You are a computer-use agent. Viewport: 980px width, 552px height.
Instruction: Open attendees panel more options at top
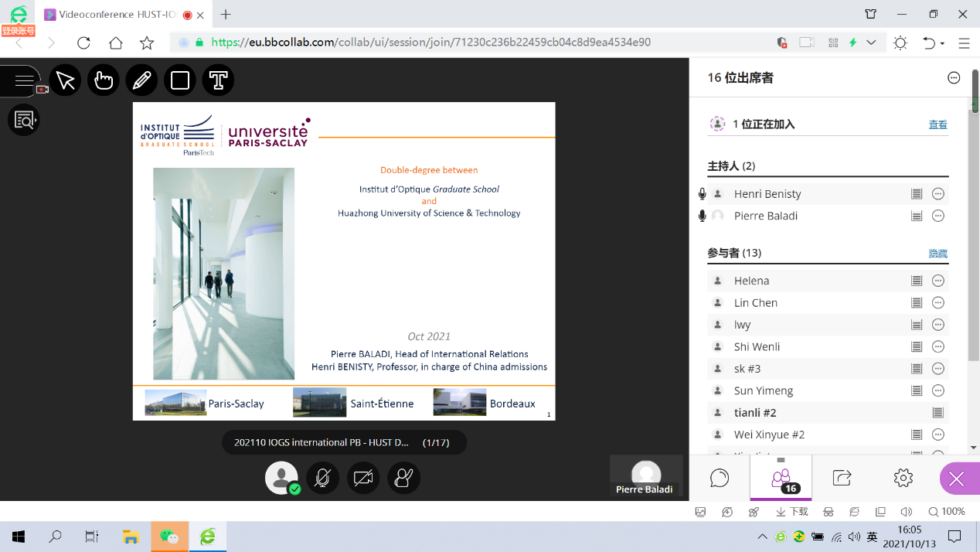954,77
